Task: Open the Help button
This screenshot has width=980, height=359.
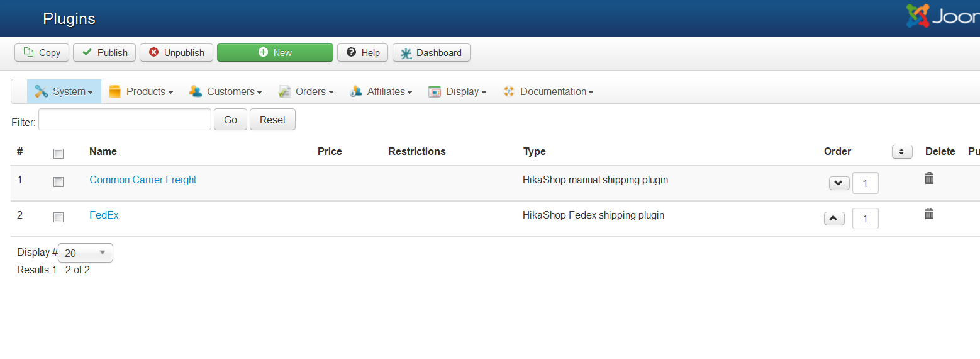Action: tap(363, 53)
